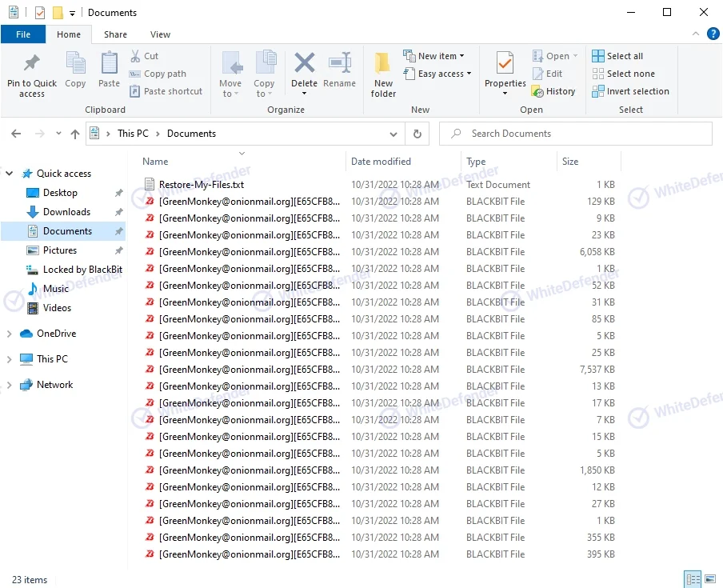The width and height of the screenshot is (723, 588).
Task: Open the Properties ribbon icon
Action: pyautogui.click(x=505, y=63)
